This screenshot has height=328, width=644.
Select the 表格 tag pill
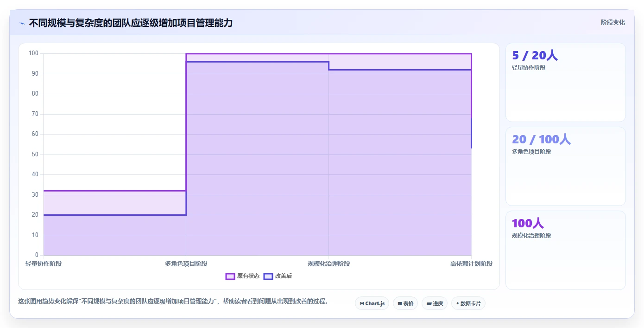click(405, 303)
